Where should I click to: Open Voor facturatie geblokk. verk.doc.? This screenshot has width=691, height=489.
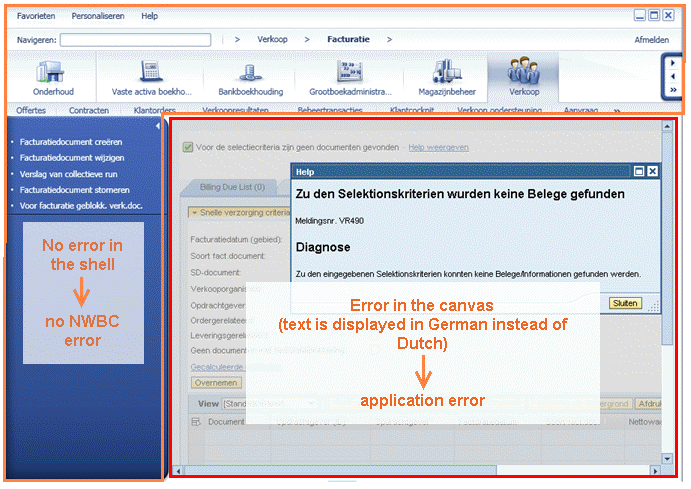[81, 206]
